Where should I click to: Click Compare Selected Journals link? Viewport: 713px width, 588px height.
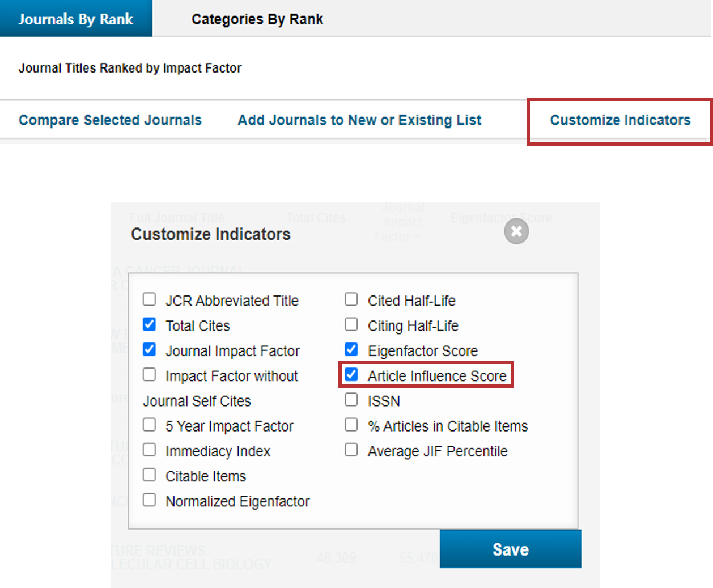point(110,120)
